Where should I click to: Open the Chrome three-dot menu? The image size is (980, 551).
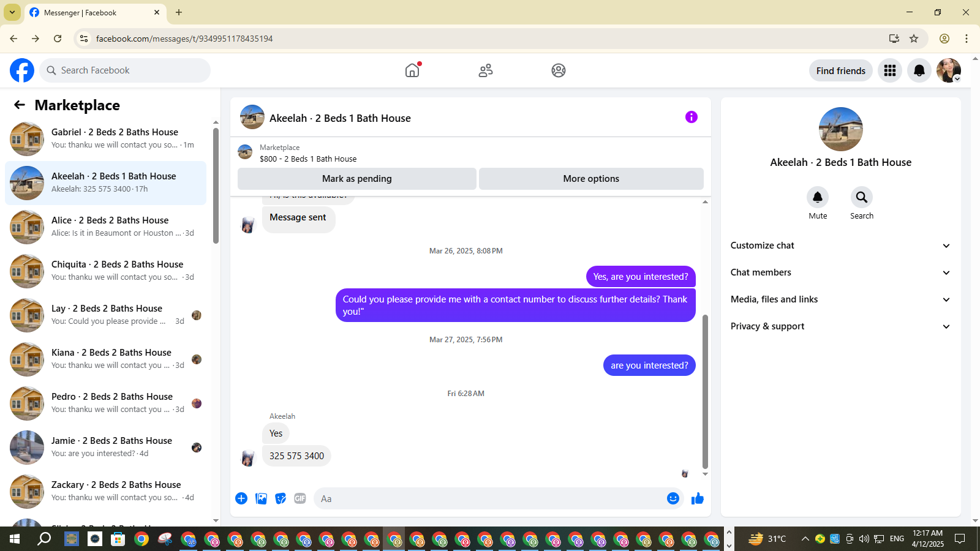(967, 39)
